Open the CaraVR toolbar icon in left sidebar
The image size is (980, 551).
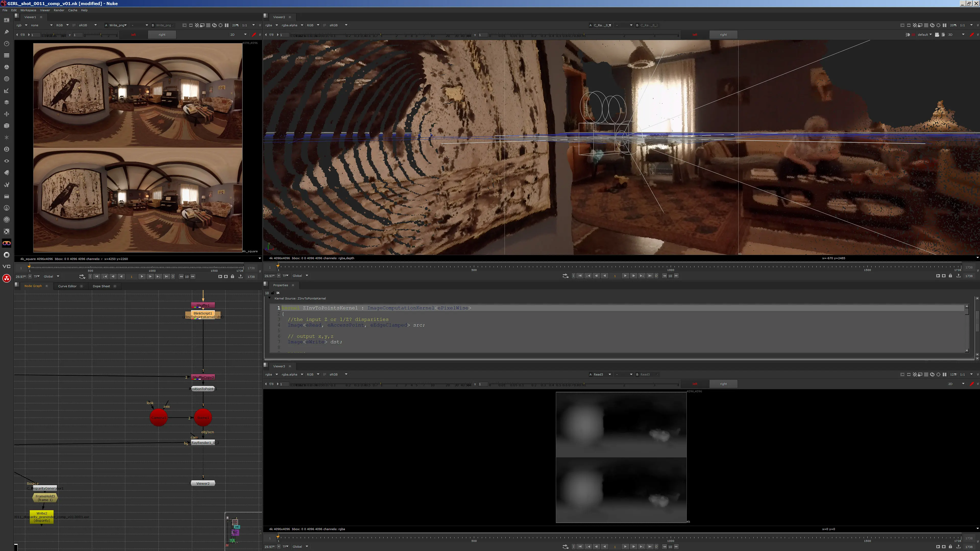pos(6,243)
